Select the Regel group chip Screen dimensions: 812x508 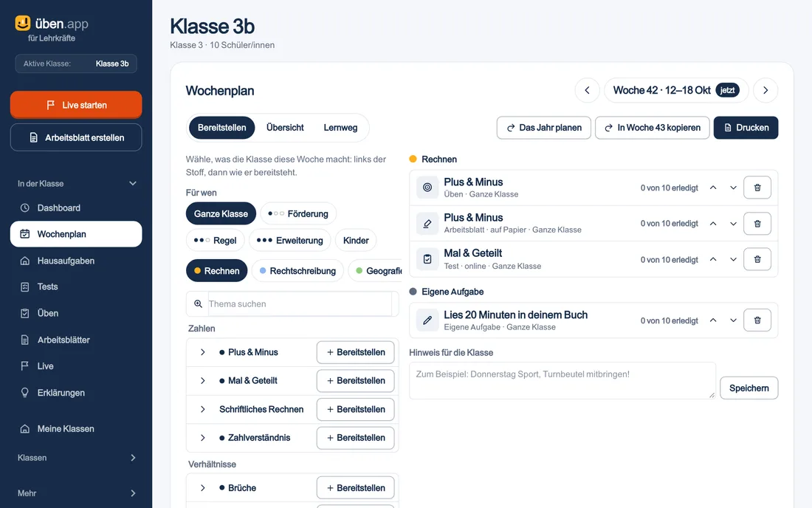click(215, 240)
